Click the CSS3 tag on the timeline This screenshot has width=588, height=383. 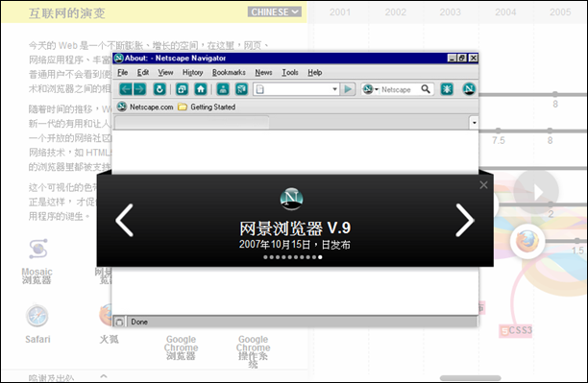(516, 330)
